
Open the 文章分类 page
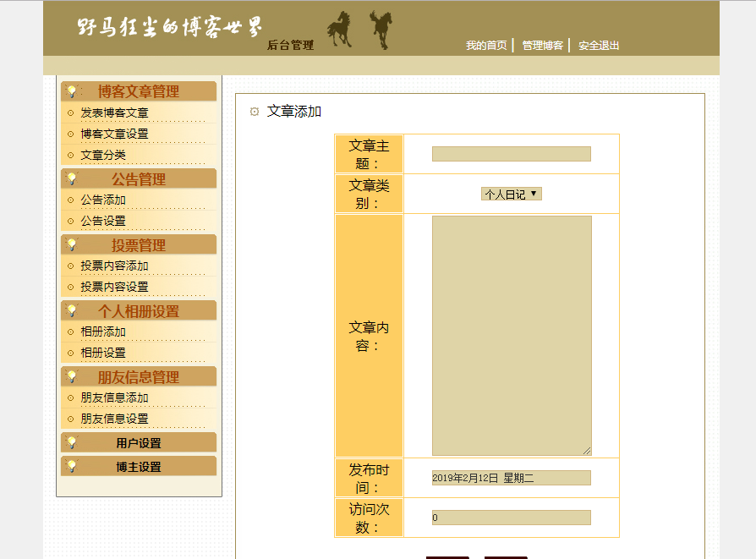[x=102, y=156]
